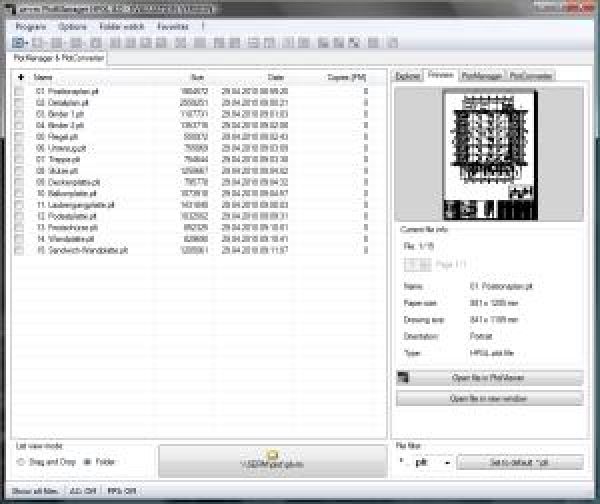Tick the checkbox for 10. Balkonplatte.plt
Viewport: 600px width, 504px height.
tap(19, 194)
